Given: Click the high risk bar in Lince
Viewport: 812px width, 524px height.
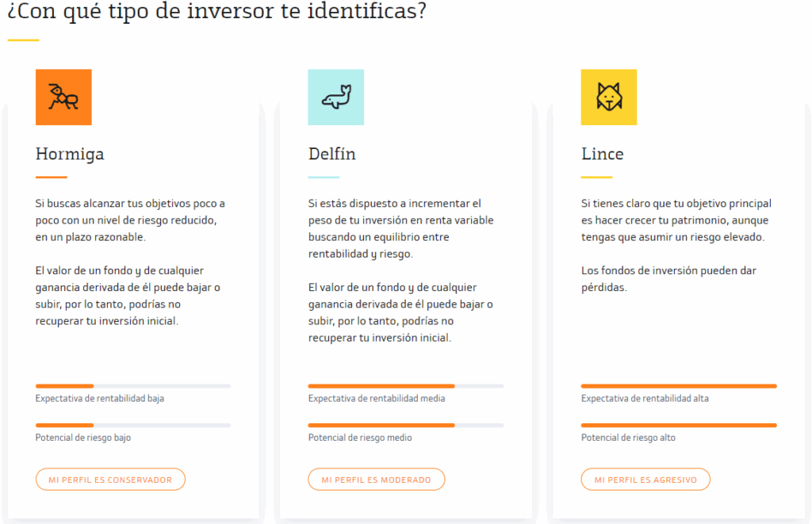Looking at the screenshot, I should (679, 425).
